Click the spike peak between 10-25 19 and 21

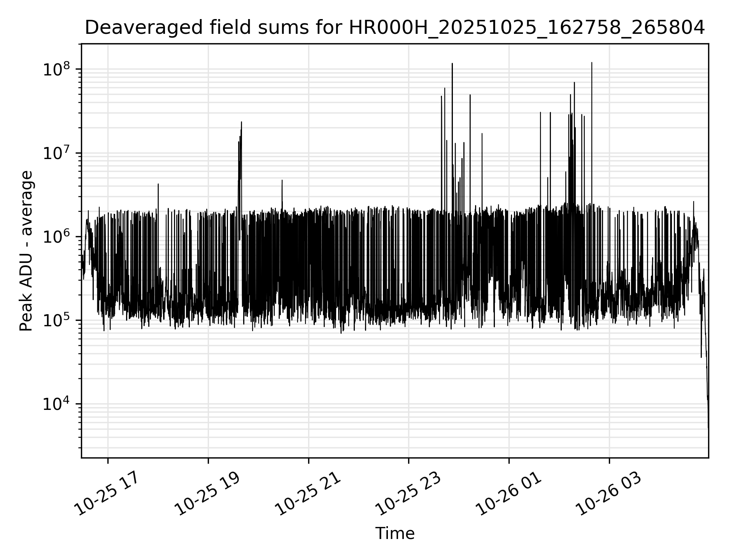241,123
